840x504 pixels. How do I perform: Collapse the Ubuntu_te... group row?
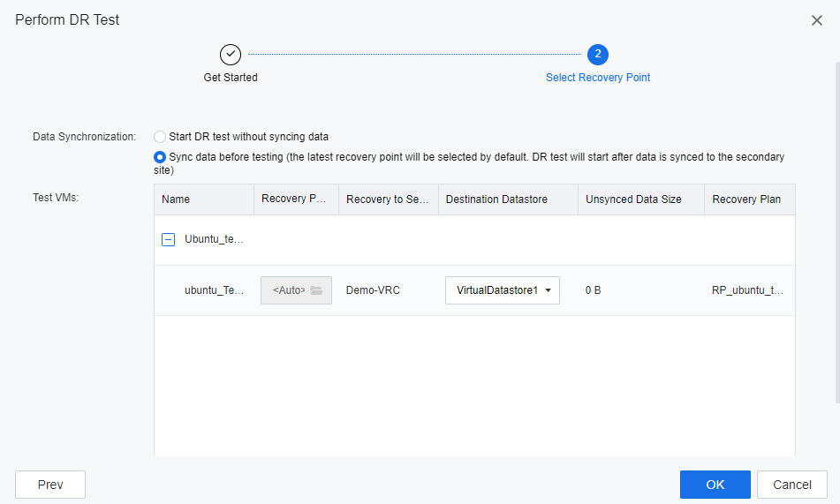pyautogui.click(x=169, y=239)
